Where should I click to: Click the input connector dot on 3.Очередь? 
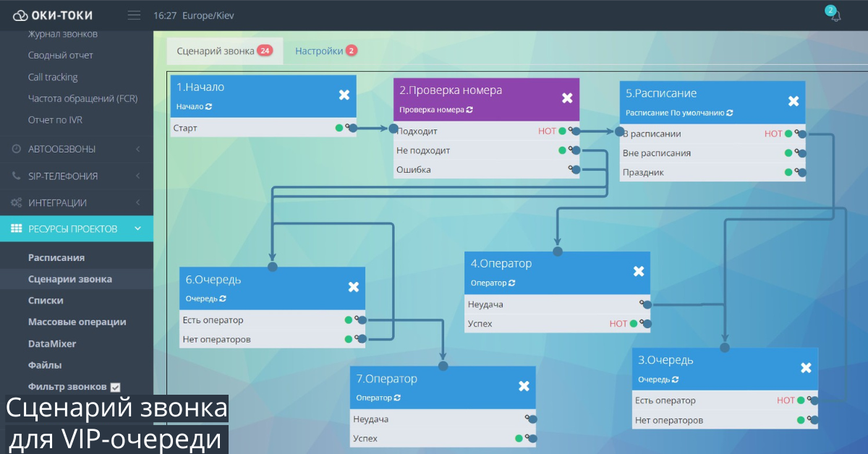[725, 348]
